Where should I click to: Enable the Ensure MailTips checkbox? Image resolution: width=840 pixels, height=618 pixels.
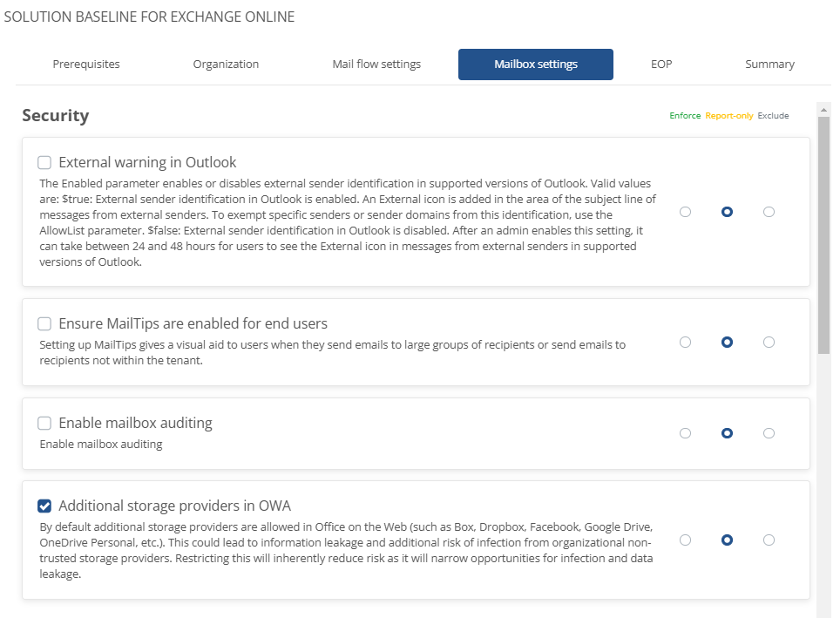44,324
